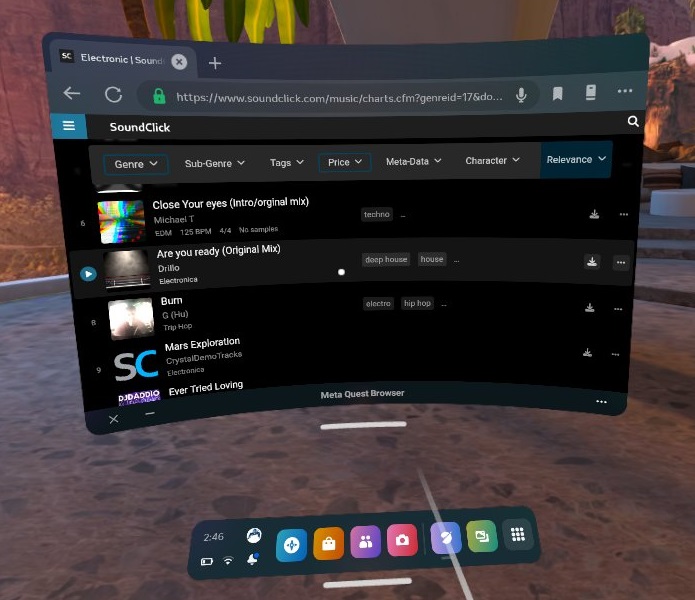
Task: Download the Burn track
Action: (590, 308)
